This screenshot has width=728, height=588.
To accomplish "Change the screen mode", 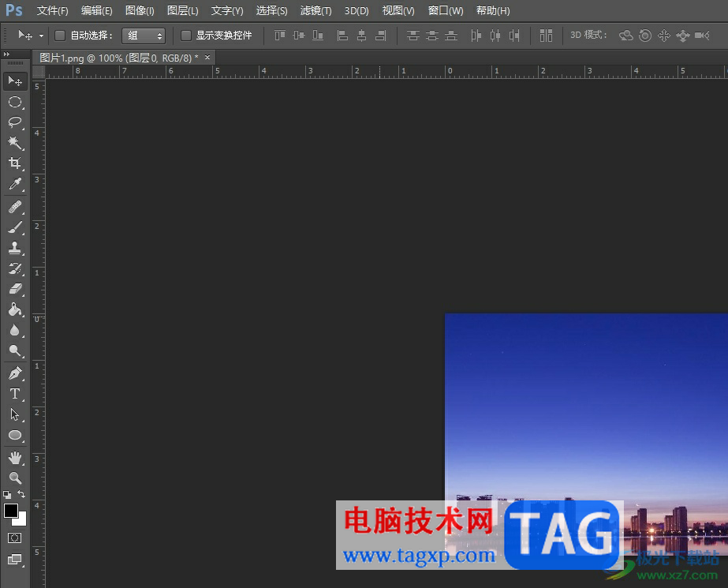I will pyautogui.click(x=15, y=560).
